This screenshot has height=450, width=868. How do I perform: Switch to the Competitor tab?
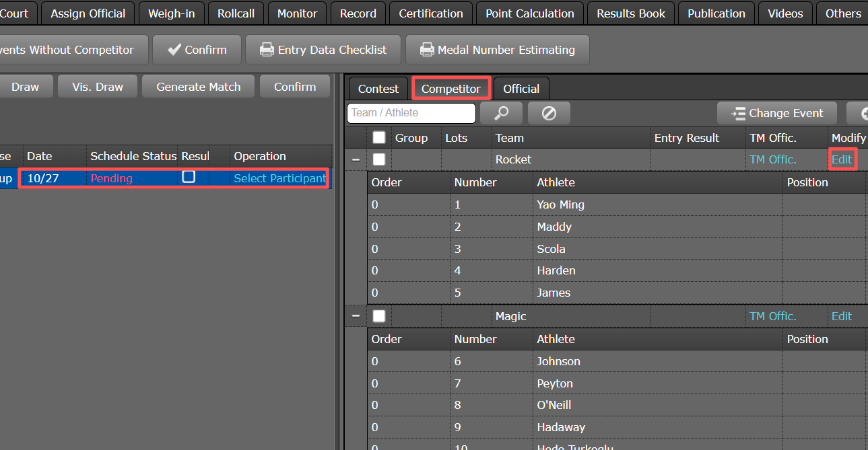(x=450, y=89)
